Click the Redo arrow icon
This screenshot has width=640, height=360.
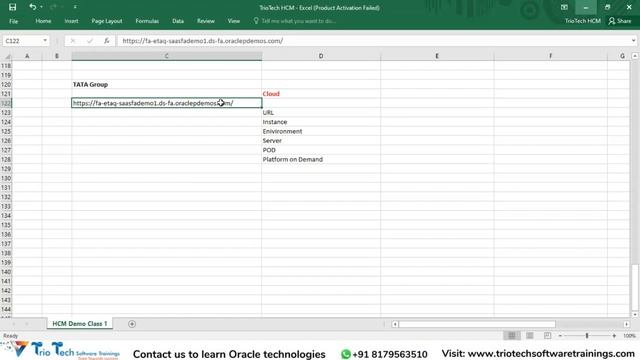pyautogui.click(x=53, y=7)
